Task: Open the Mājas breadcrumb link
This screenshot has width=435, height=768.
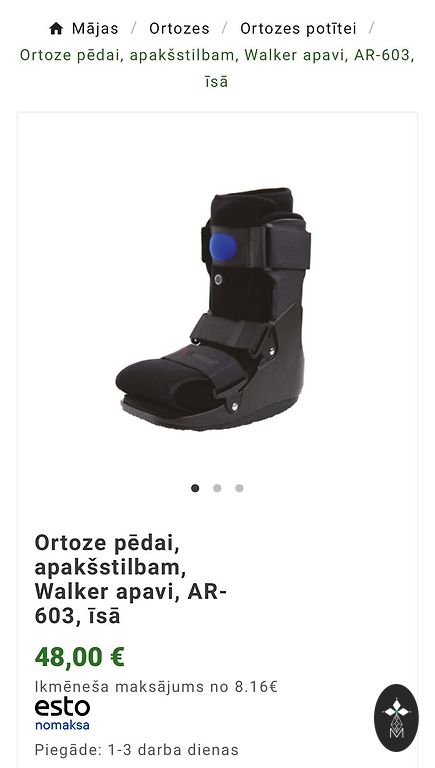Action: pyautogui.click(x=95, y=29)
